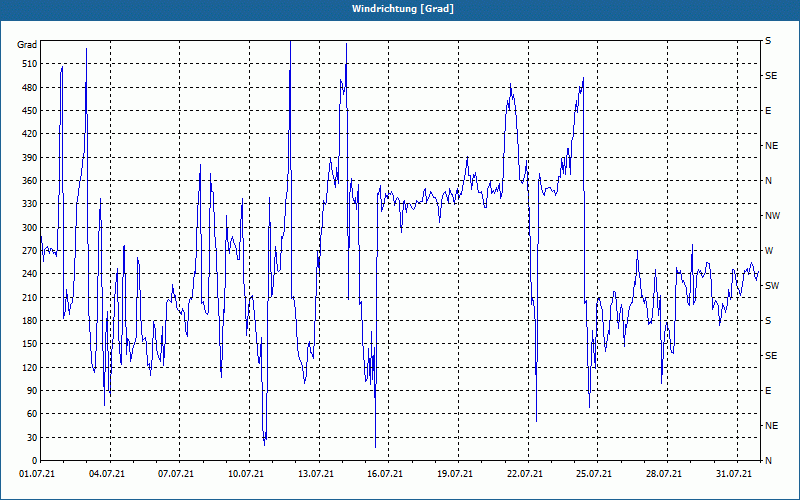Click the 07.07.21 date label
Viewport: 800px width, 500px height.
click(x=176, y=474)
